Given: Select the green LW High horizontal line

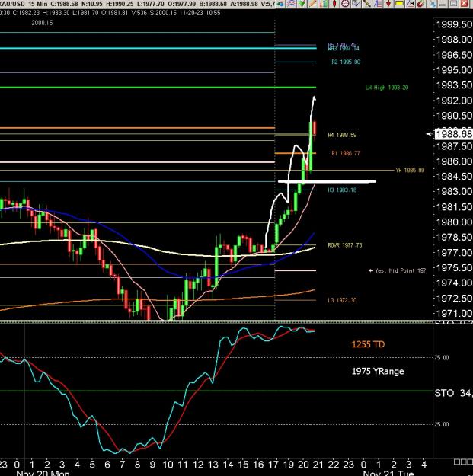Looking at the screenshot, I should (158, 88).
